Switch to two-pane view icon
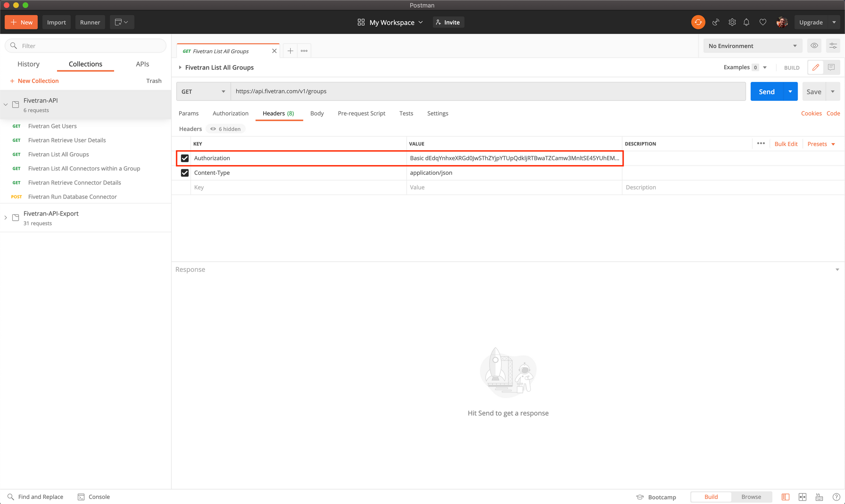The width and height of the screenshot is (845, 504). (x=802, y=497)
